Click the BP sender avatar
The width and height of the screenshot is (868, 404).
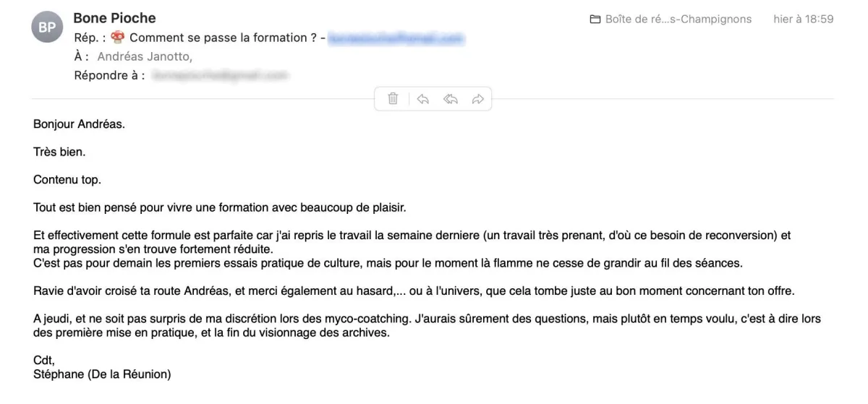(47, 27)
